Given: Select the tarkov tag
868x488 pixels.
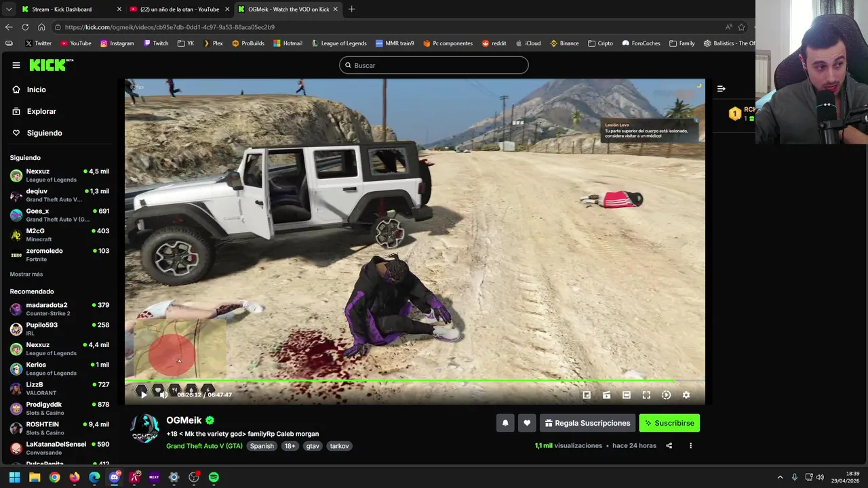Looking at the screenshot, I should (x=339, y=446).
